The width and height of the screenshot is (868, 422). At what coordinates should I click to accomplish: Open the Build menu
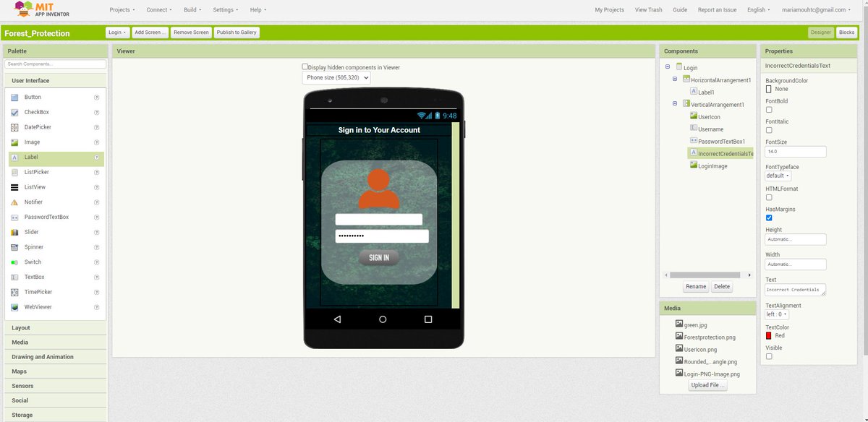(192, 10)
